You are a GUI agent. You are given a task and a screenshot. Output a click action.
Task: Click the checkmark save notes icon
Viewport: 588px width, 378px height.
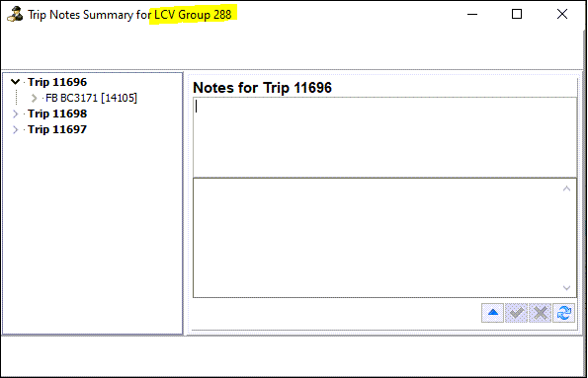517,313
